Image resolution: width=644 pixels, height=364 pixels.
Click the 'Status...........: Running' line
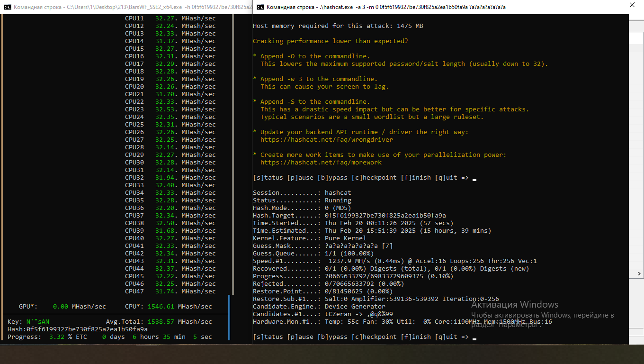pos(302,200)
